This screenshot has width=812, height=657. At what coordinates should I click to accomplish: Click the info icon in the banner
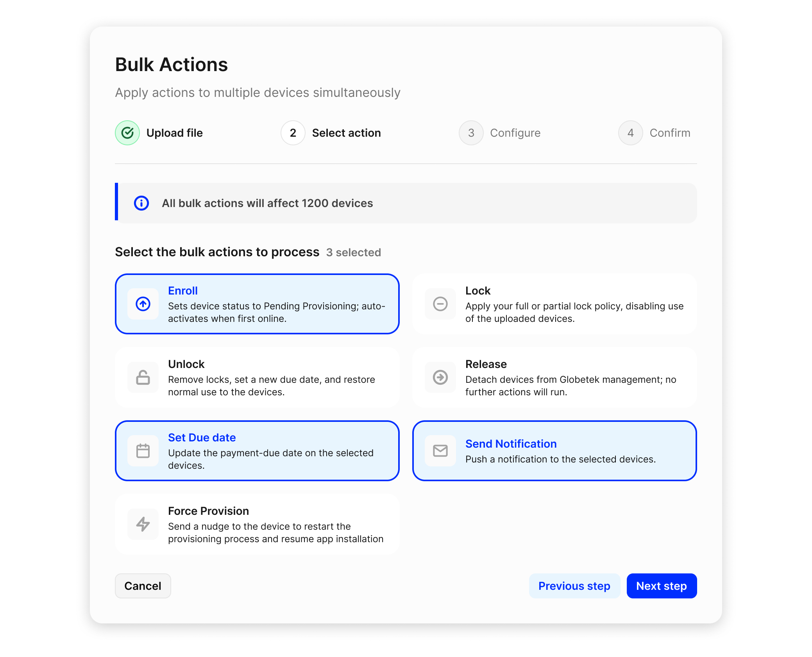tap(141, 203)
